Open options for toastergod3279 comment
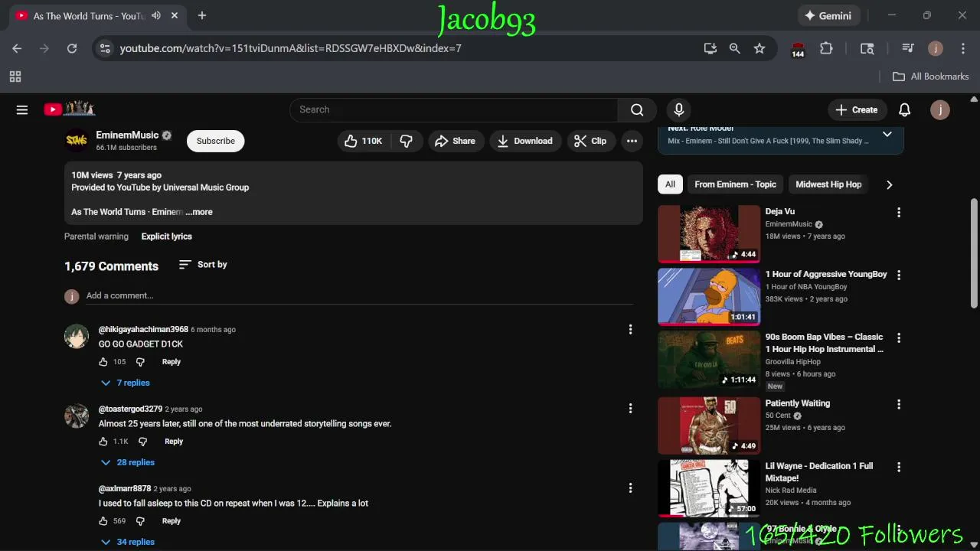The height and width of the screenshot is (551, 980). [x=630, y=409]
